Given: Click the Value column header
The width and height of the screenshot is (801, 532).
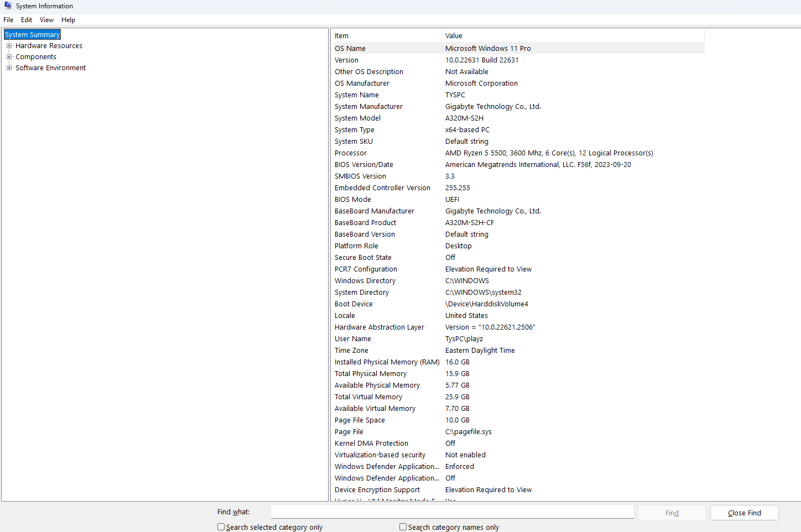Looking at the screenshot, I should pos(573,36).
